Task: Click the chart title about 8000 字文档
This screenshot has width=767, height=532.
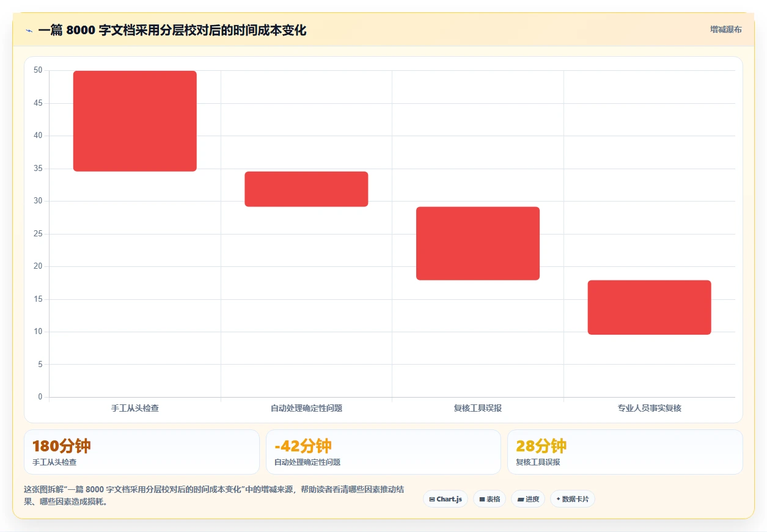Action: tap(172, 31)
